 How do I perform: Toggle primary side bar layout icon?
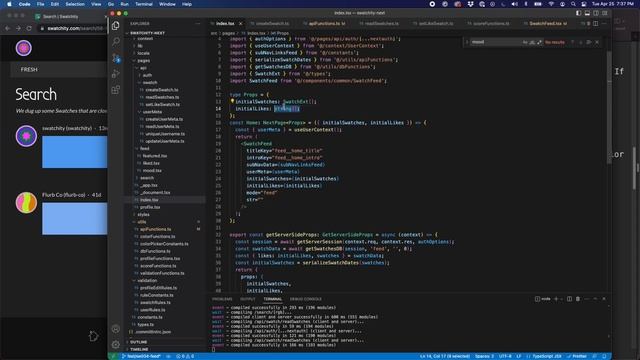click(x=579, y=13)
